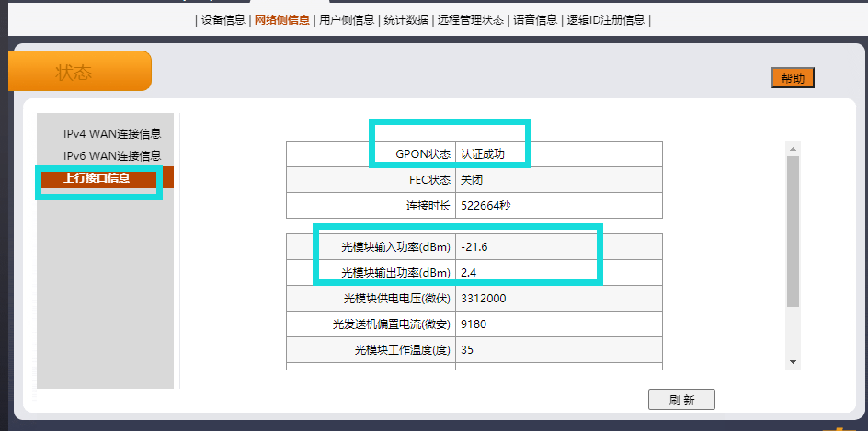868x431 pixels.
Task: Click the 连接时长 label
Action: coord(428,206)
